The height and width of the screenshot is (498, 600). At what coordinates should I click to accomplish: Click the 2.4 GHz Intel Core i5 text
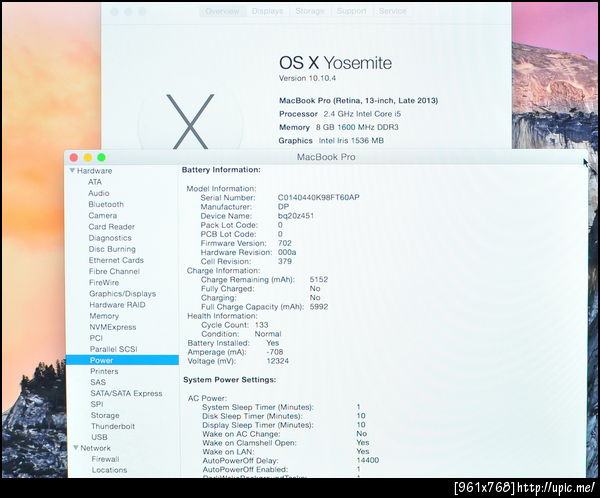[362, 114]
